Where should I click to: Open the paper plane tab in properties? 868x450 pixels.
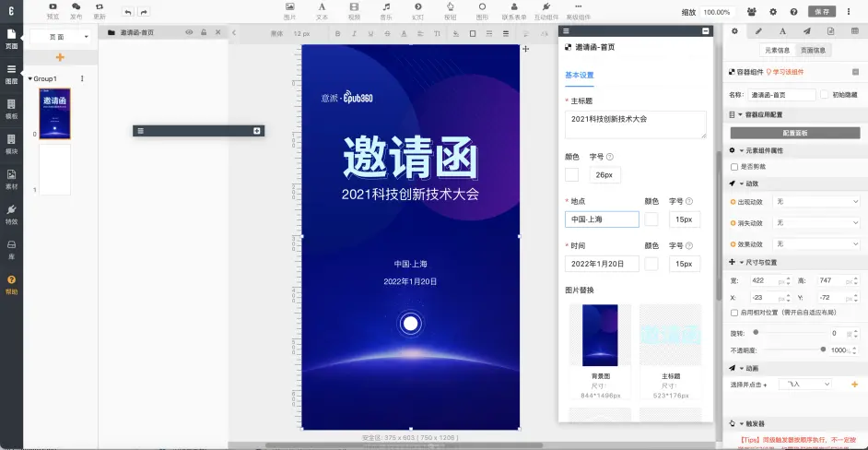click(x=807, y=31)
